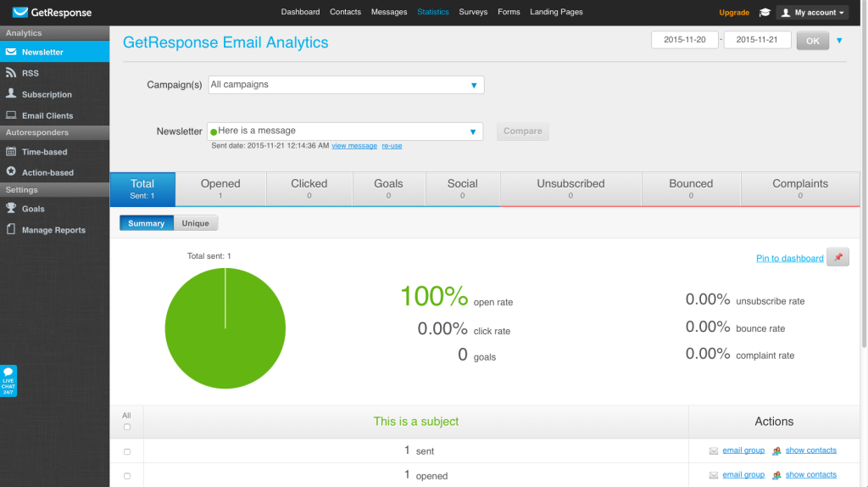Click envelope icon in the opened row
The width and height of the screenshot is (868, 487).
tap(714, 475)
